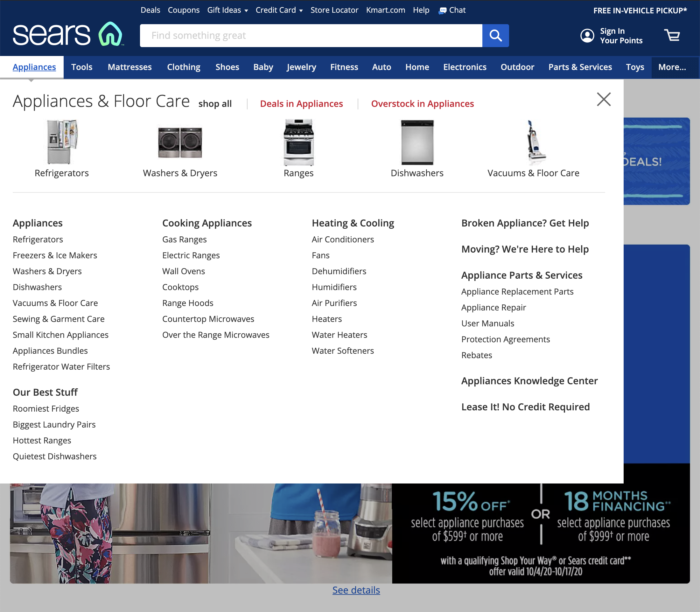
Task: Click the Sign In user profile icon
Action: 587,36
